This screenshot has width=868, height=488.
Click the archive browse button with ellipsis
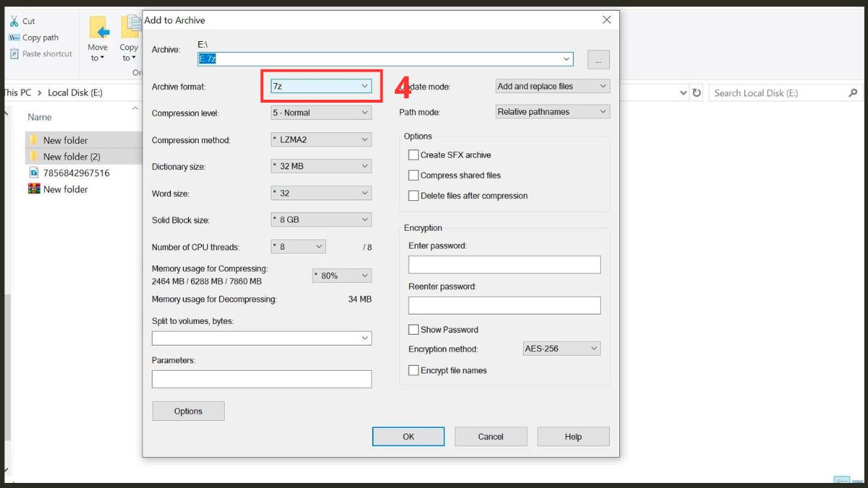[598, 60]
